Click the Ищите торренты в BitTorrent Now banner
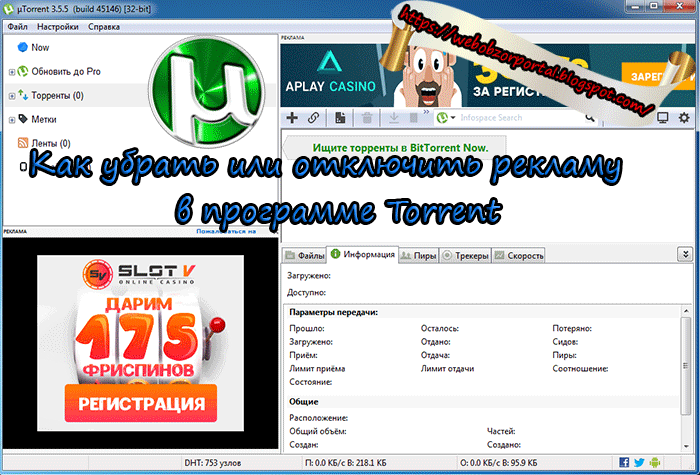The height and width of the screenshot is (475, 700). pyautogui.click(x=396, y=148)
